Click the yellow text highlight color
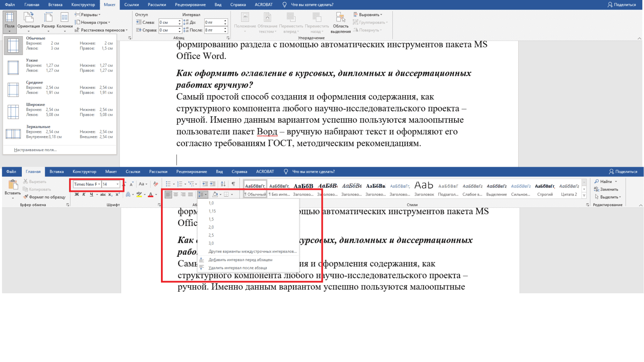Viewport: 644px width, 362px height. [x=139, y=194]
